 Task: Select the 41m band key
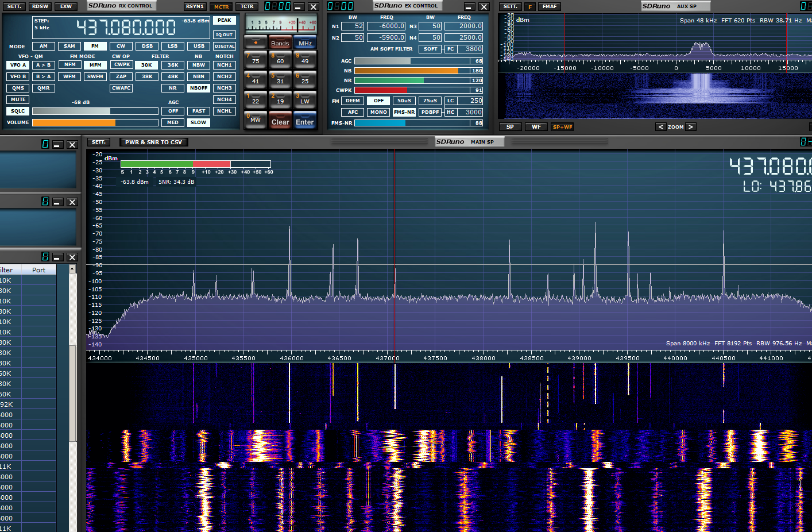point(256,79)
